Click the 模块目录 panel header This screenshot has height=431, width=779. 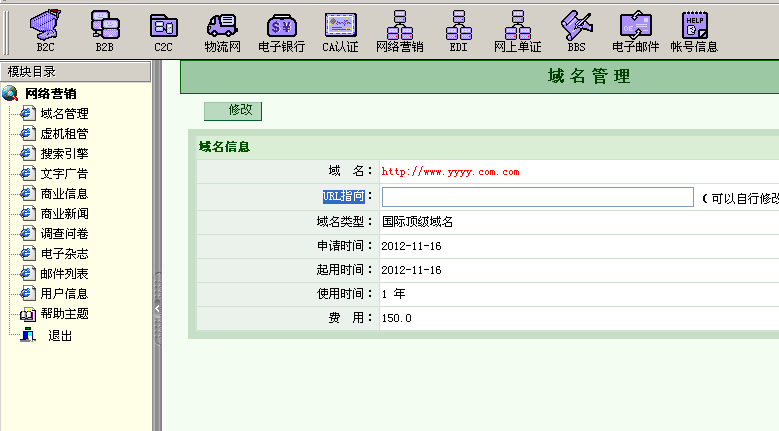76,72
